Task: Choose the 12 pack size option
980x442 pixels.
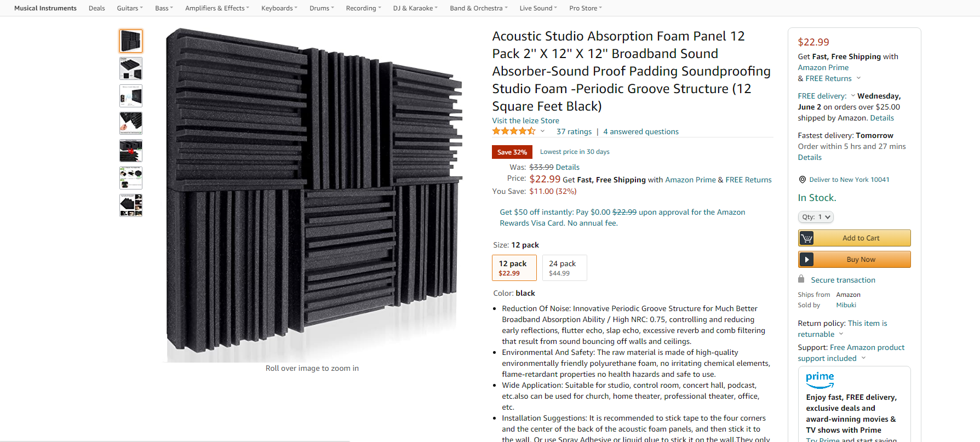Action: tap(514, 268)
